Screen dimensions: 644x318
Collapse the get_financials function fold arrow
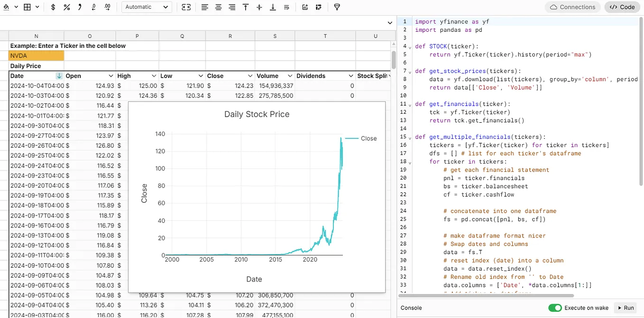point(410,105)
